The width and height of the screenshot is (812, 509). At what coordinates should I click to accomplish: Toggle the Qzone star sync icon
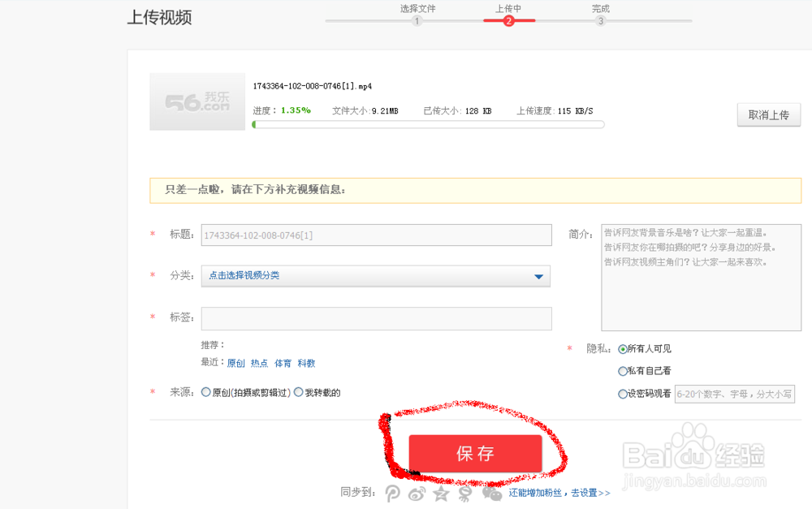441,494
